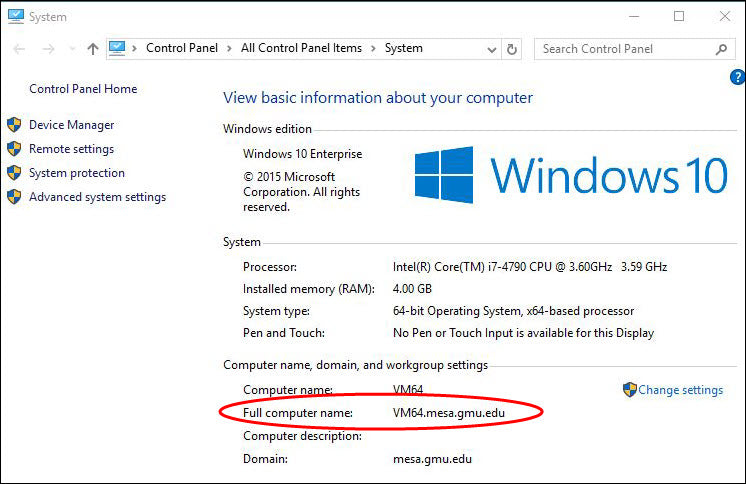This screenshot has width=746, height=484.
Task: Click the blue help question mark icon
Action: [x=738, y=76]
